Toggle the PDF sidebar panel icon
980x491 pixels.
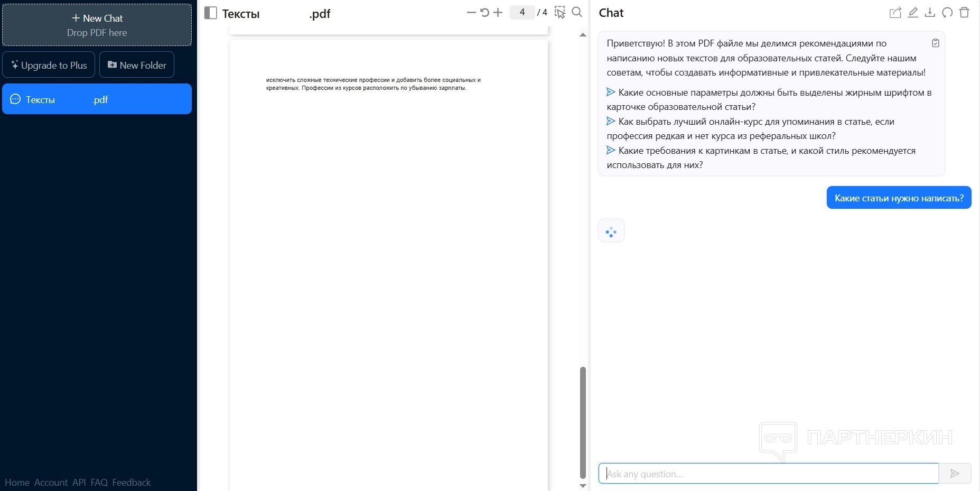click(210, 13)
